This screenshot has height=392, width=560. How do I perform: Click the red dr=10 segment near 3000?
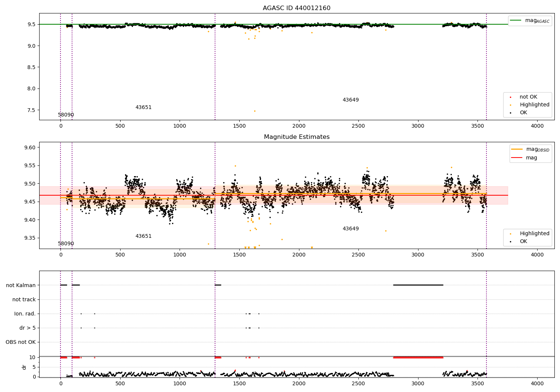(x=418, y=358)
